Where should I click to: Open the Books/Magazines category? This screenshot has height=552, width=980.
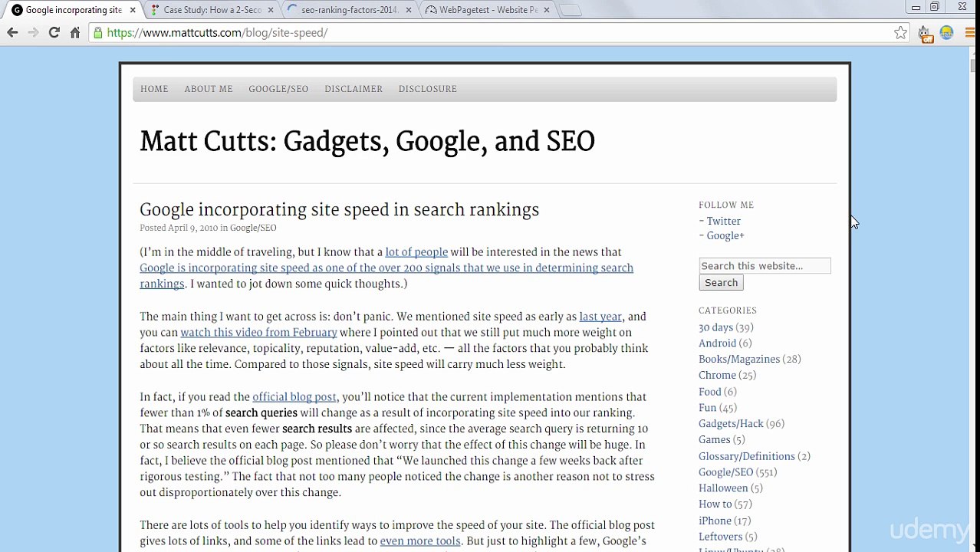point(739,360)
